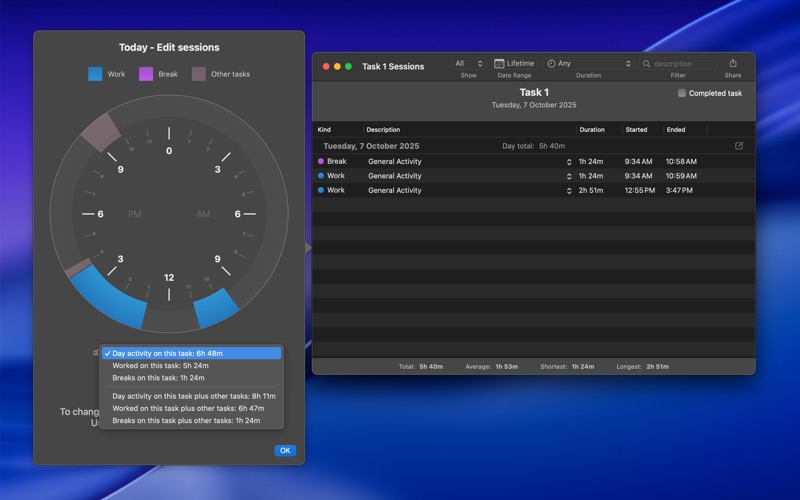The image size is (800, 500).
Task: Click the small Other tasks segment near 4 PM
Action: point(79,267)
